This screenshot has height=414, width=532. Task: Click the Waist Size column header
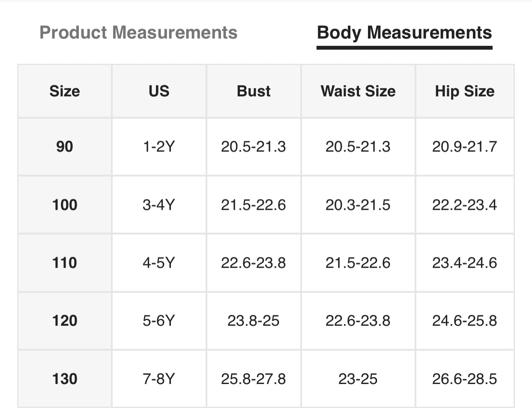tap(358, 91)
